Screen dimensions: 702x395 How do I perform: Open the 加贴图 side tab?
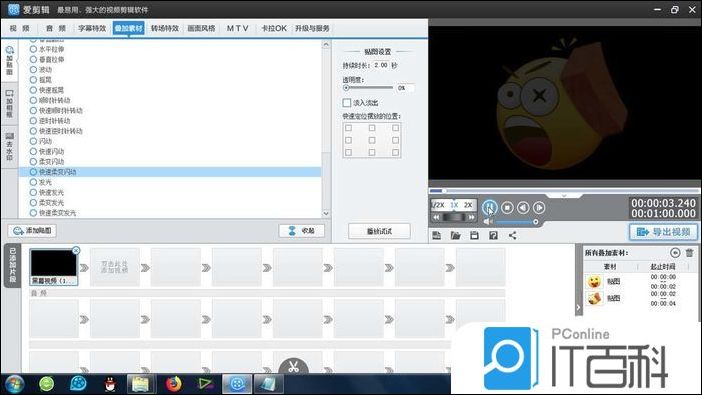point(9,61)
